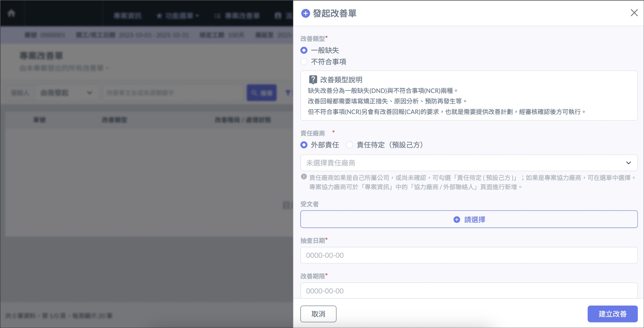
Task: Click the 改善期限 date input field
Action: pos(469,291)
